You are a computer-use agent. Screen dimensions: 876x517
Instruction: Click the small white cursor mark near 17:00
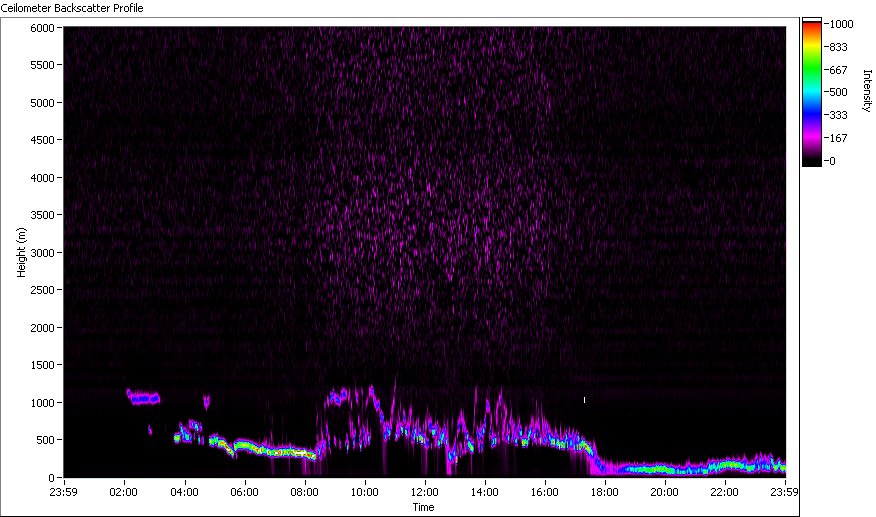[584, 400]
